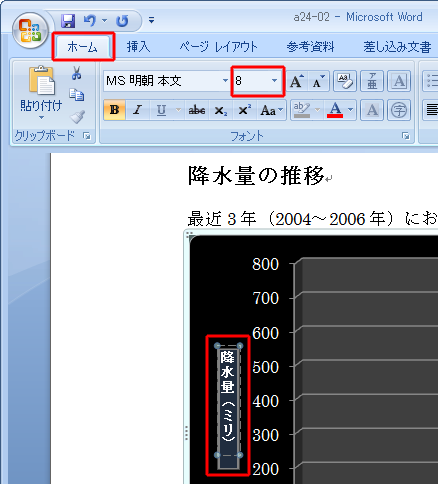Click the Office button orb
Screen dimensions: 438x484
click(x=30, y=30)
